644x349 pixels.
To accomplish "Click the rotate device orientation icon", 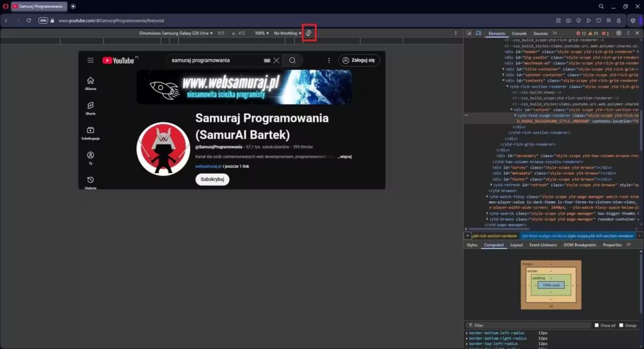I will [x=309, y=33].
